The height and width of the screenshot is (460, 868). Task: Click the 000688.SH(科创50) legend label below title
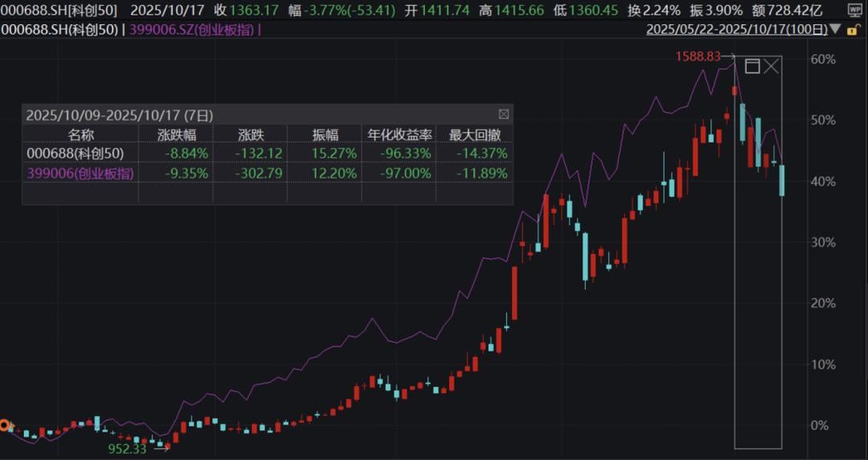point(60,30)
